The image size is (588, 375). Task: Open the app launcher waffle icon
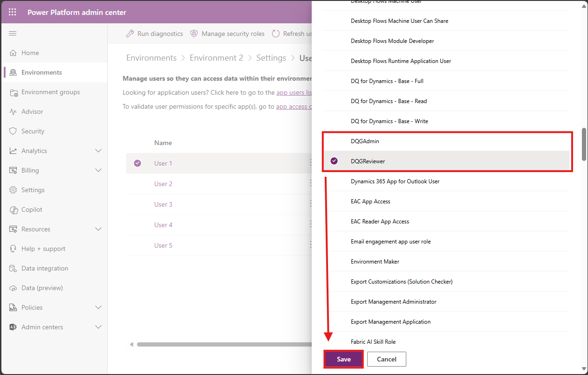tap(12, 13)
